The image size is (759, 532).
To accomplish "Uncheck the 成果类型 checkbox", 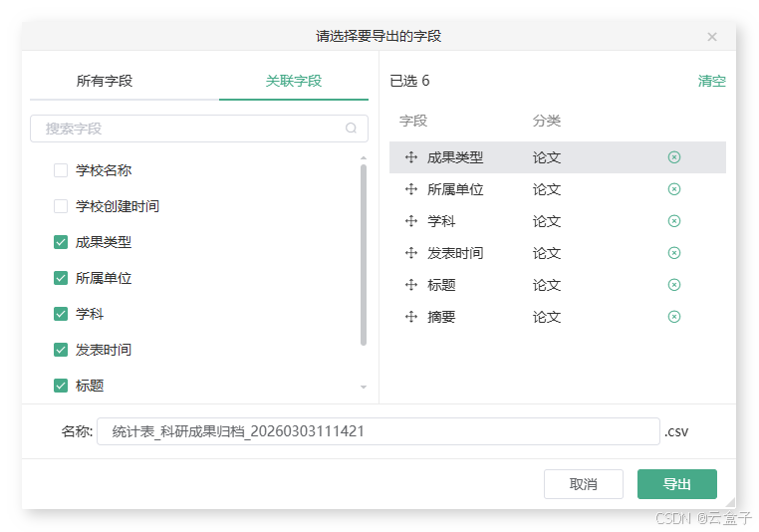I will coord(61,242).
